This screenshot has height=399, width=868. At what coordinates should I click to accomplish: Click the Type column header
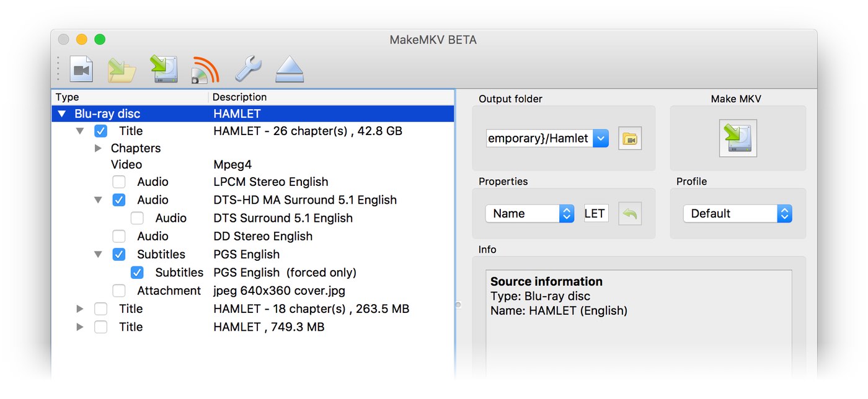point(130,97)
